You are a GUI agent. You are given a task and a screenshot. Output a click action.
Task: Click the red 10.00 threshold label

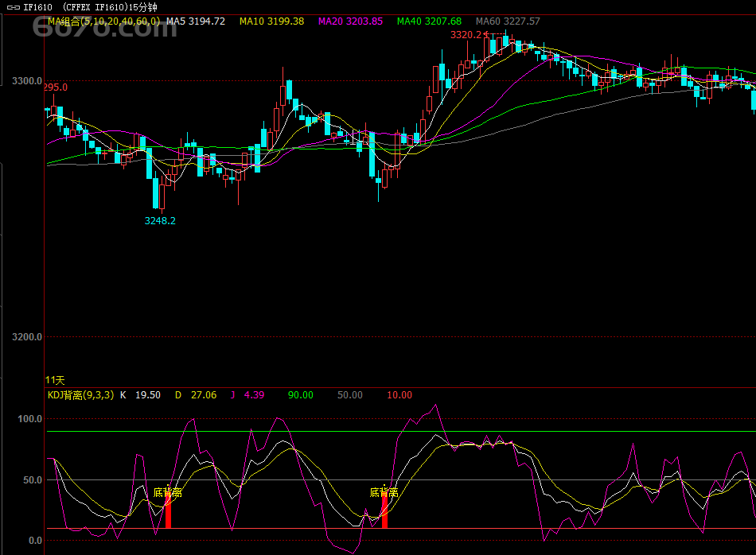(399, 395)
